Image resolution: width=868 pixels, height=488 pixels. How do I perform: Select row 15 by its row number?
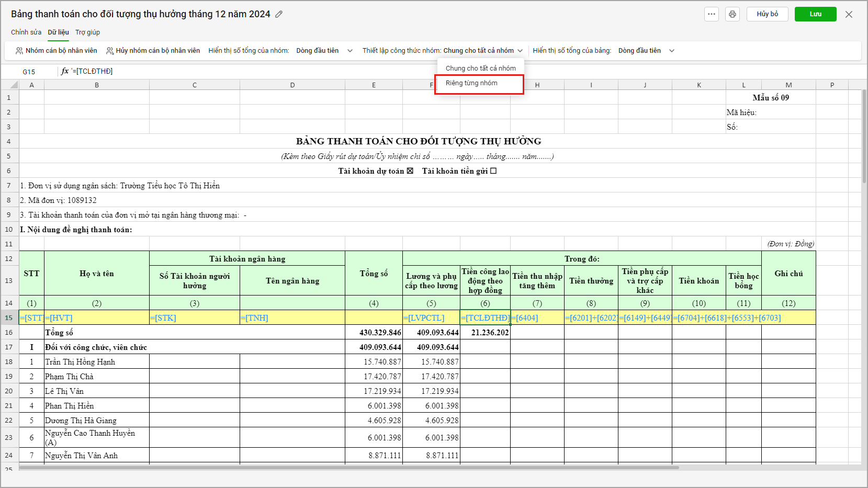[9, 317]
